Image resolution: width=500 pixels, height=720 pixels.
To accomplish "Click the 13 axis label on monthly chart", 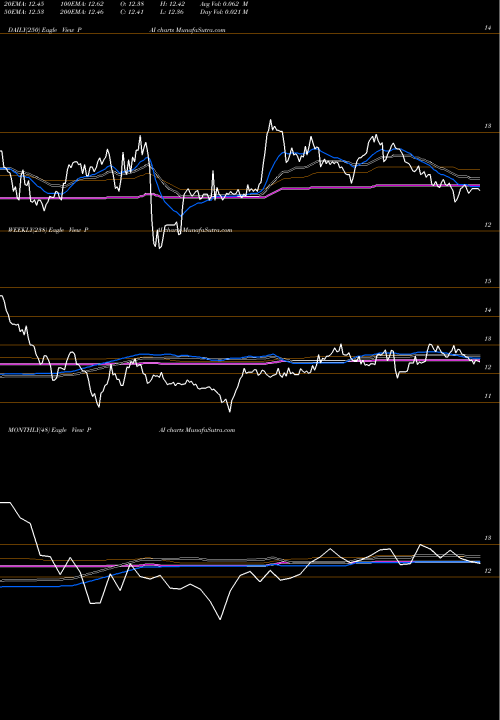I will point(488,538).
